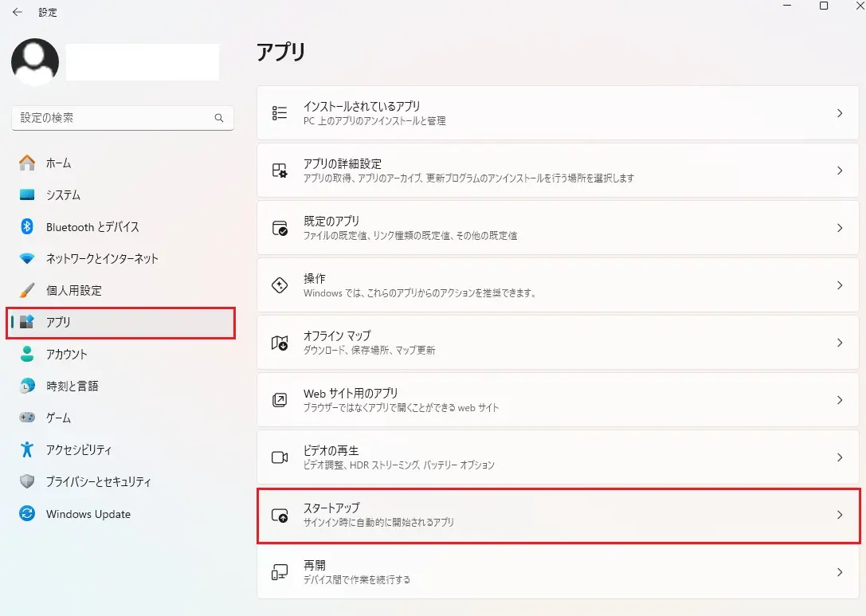Open スタートアップ title text
The image size is (866, 616).
pyautogui.click(x=331, y=508)
